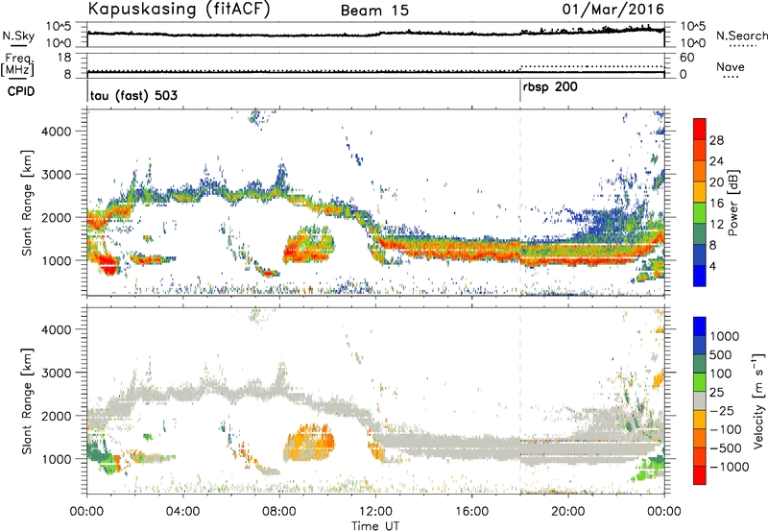Screen dimensions: 768x532
Task: Click the '3000' tick label of the power panel
Action: click(x=56, y=175)
